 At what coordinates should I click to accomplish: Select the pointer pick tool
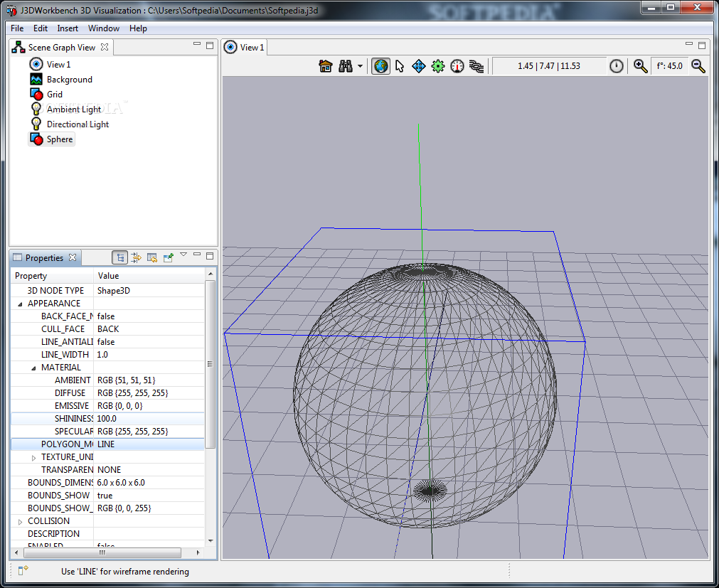point(400,66)
